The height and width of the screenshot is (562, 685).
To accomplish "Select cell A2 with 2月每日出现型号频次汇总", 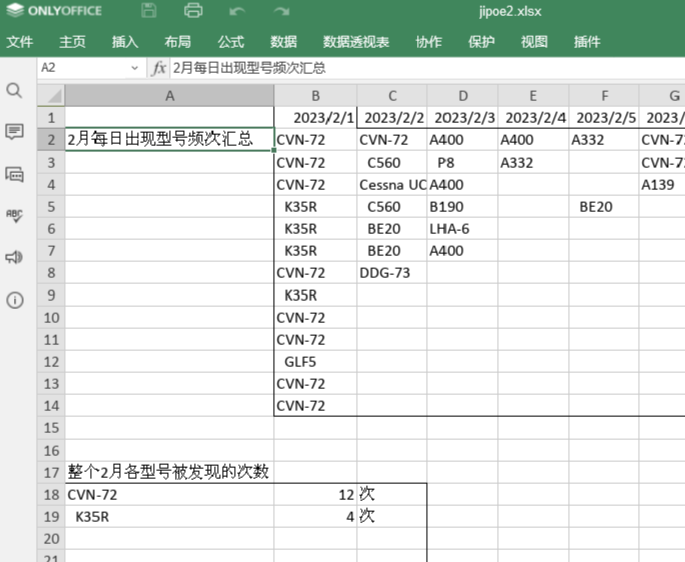I will point(170,140).
